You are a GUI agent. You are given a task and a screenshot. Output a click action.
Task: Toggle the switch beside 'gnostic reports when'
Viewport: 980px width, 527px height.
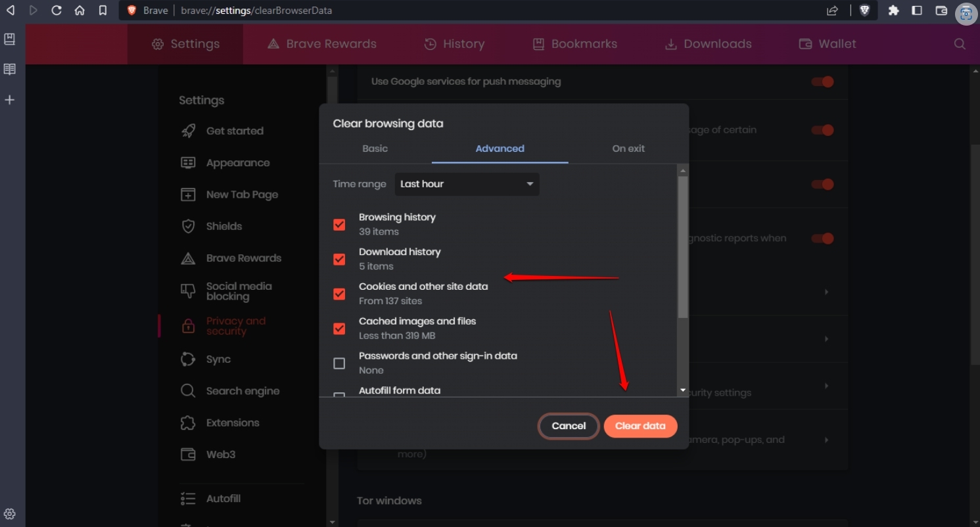(822, 239)
